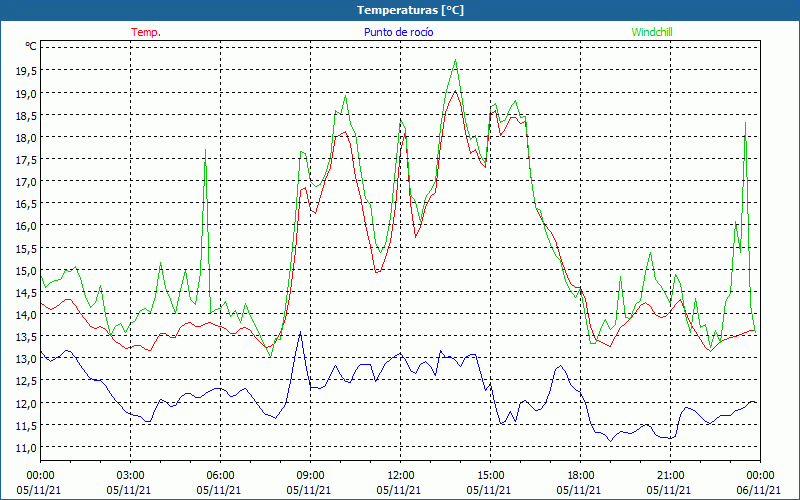Image resolution: width=800 pixels, height=500 pixels.
Task: Click the 12:00 time axis label
Action: 401,476
